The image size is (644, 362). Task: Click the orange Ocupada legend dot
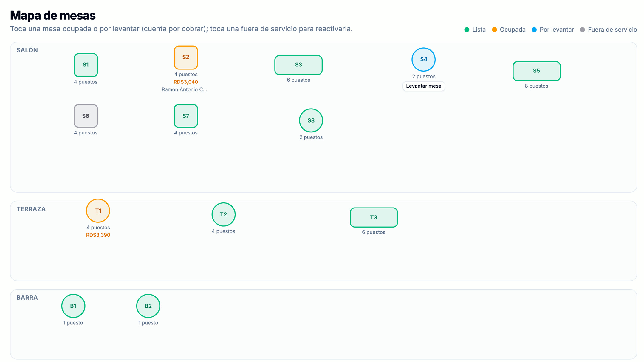click(494, 30)
